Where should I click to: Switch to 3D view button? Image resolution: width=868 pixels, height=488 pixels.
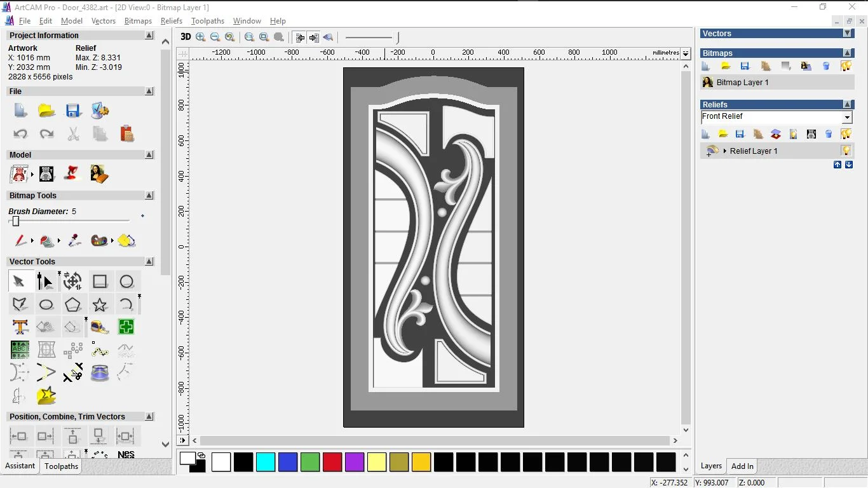[186, 37]
